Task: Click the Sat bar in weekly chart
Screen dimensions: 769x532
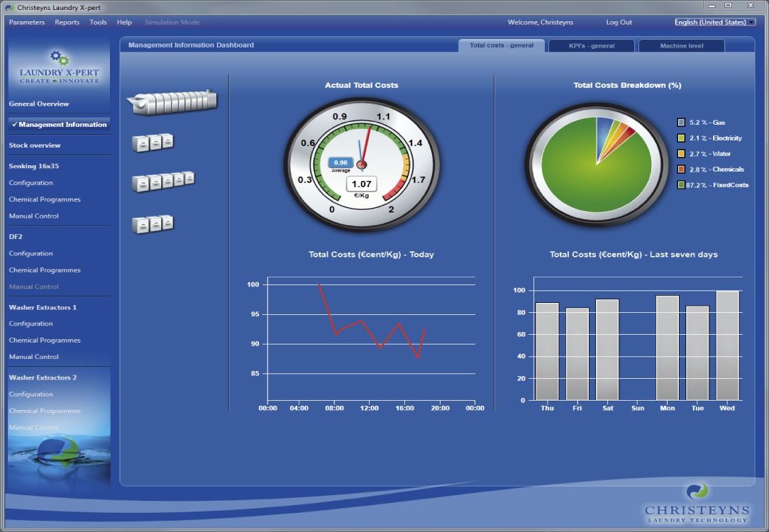Action: pos(607,350)
